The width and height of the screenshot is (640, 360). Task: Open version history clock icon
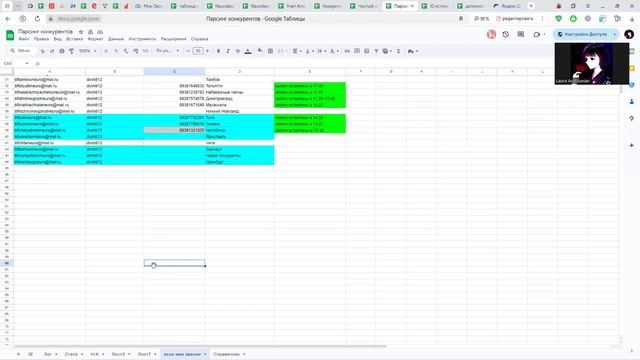point(506,35)
